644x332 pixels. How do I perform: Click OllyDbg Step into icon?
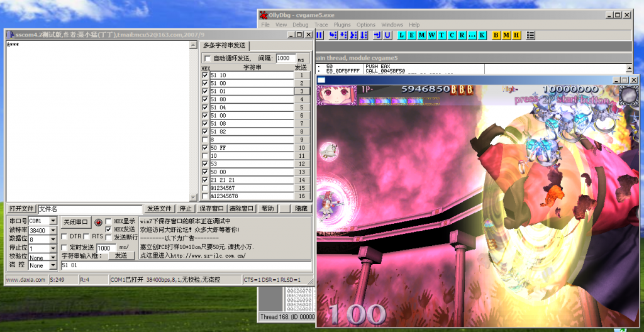click(333, 35)
